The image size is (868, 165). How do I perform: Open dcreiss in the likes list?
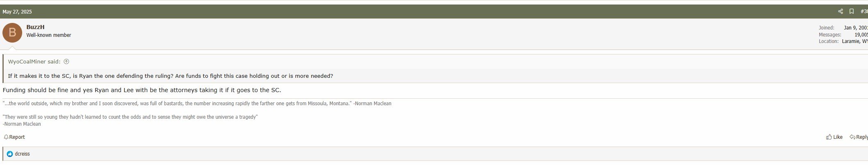(23, 154)
